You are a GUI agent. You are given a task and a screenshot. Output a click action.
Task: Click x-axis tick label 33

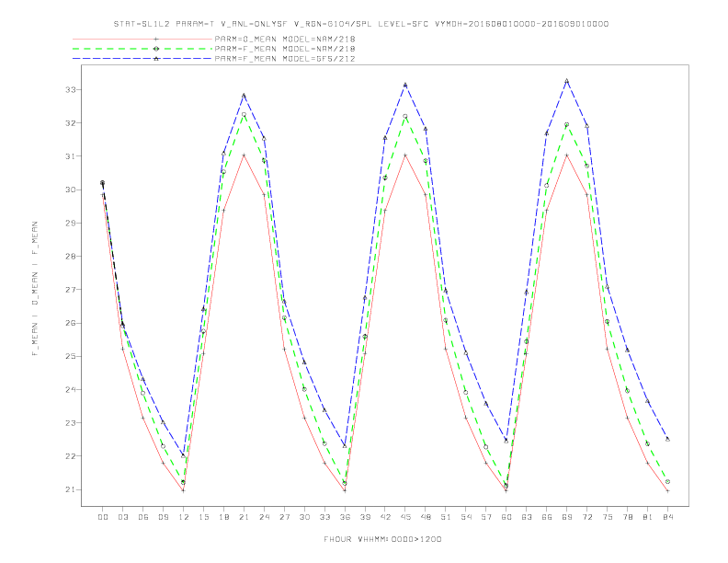(x=324, y=517)
